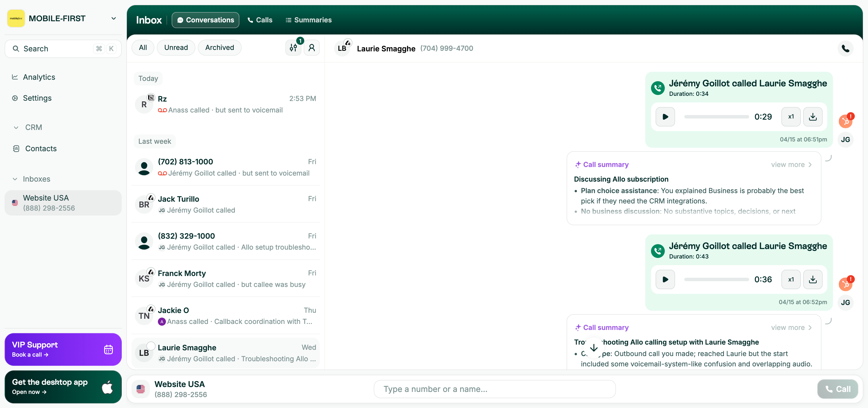Toggle playback speed x1 on first recording
Image resolution: width=868 pixels, height=408 pixels.
point(790,116)
